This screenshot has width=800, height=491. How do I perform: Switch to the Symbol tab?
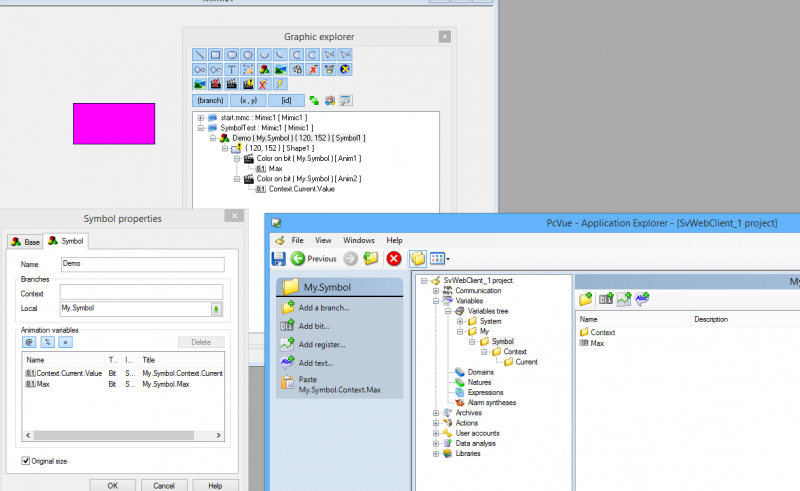pyautogui.click(x=66, y=241)
